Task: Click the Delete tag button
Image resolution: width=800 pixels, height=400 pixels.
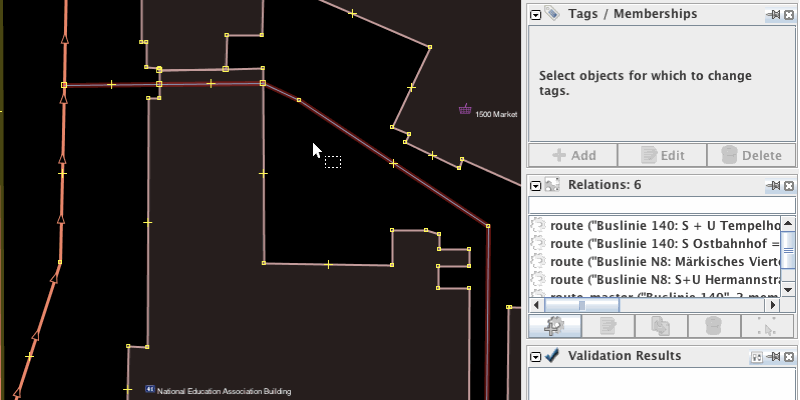Action: (752, 155)
